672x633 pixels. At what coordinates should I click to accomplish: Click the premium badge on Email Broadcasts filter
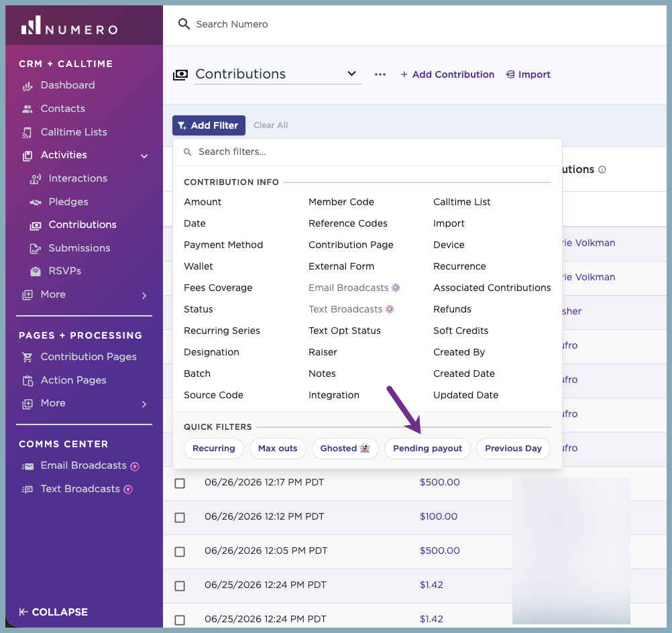(396, 288)
